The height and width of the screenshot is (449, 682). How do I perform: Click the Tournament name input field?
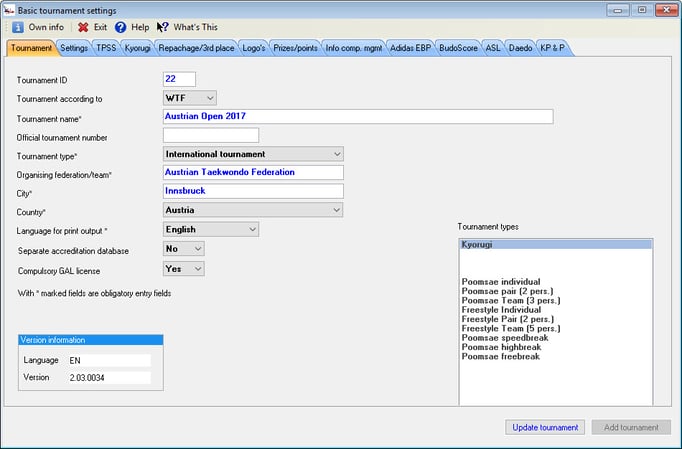click(x=357, y=116)
